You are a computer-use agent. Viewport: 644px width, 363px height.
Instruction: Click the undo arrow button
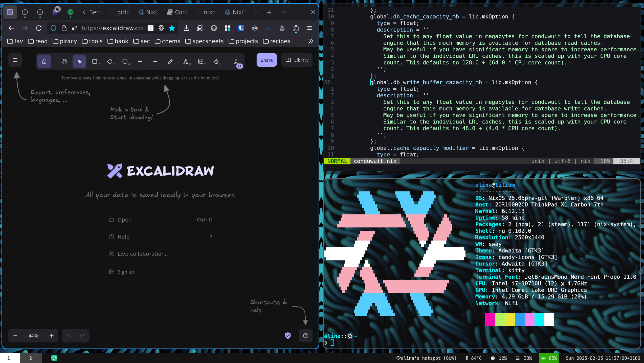pos(69,335)
